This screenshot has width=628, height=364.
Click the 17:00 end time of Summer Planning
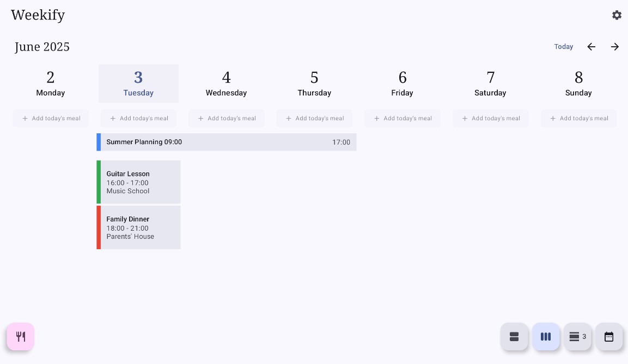pos(342,142)
